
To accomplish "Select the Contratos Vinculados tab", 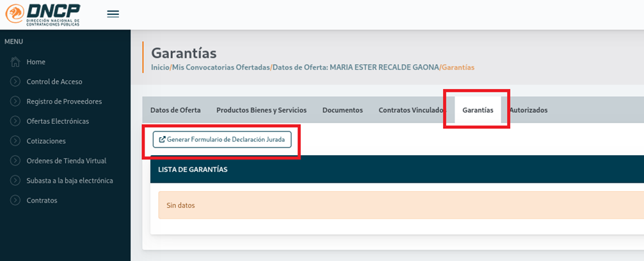I will point(411,110).
